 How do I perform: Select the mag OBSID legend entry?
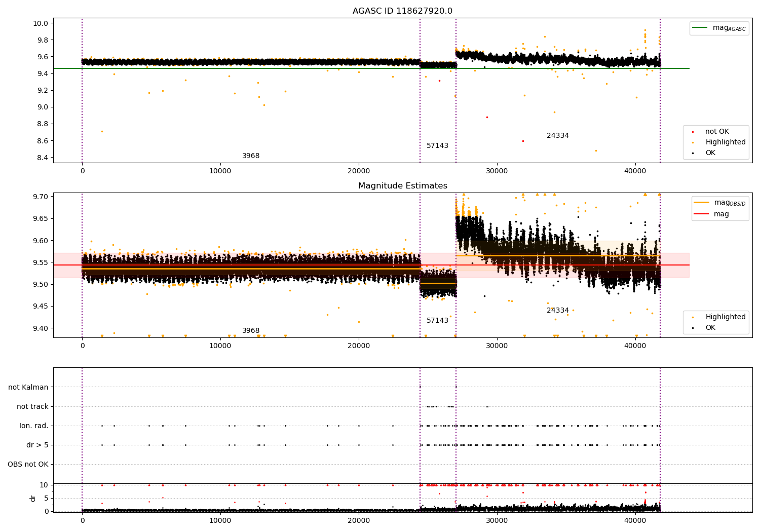tap(720, 203)
